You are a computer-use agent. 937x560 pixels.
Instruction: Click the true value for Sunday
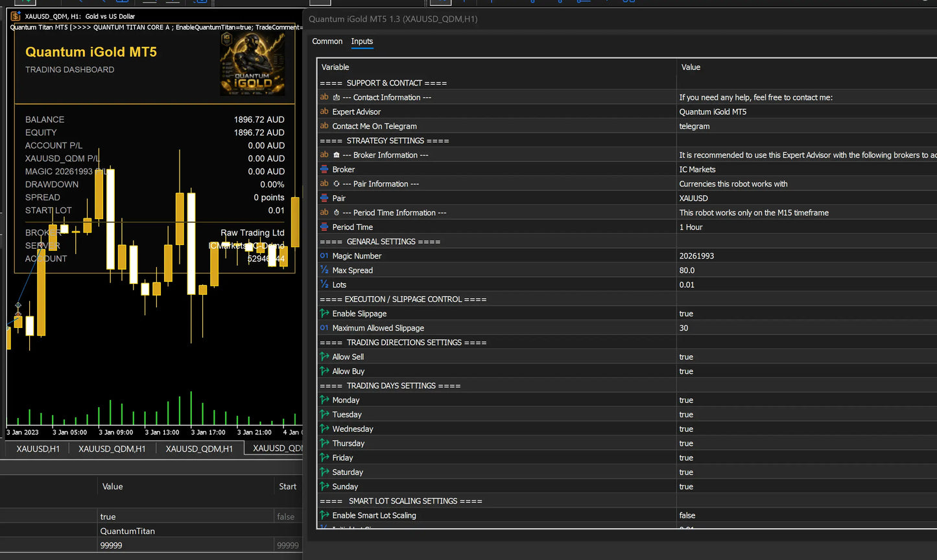[x=686, y=487]
